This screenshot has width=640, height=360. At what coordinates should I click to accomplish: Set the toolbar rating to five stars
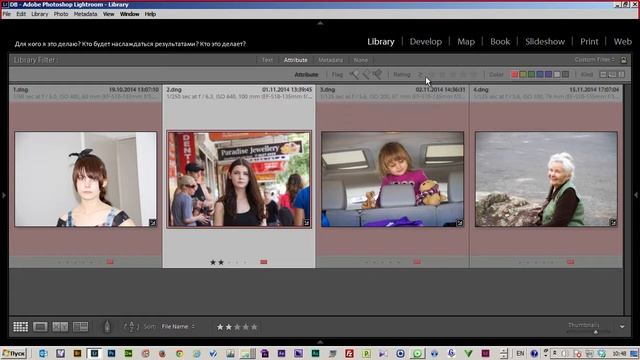click(x=254, y=327)
